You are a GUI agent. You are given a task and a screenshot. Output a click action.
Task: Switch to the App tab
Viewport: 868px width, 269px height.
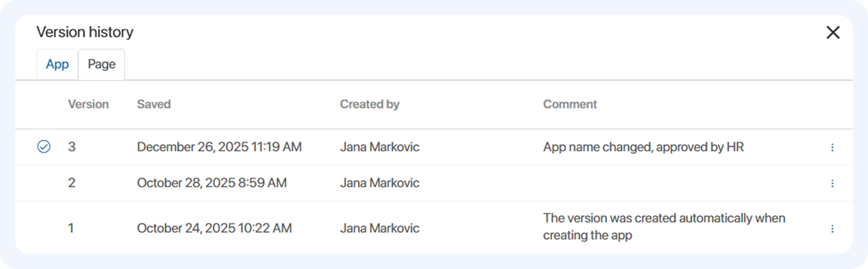pos(57,64)
